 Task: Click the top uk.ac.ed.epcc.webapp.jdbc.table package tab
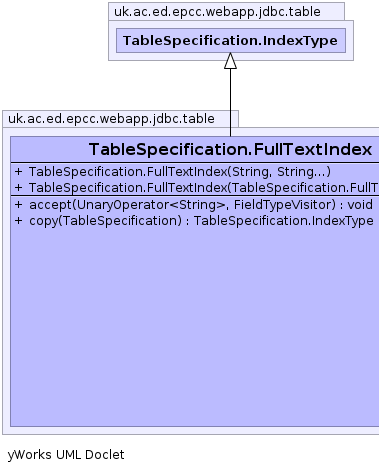226,11
